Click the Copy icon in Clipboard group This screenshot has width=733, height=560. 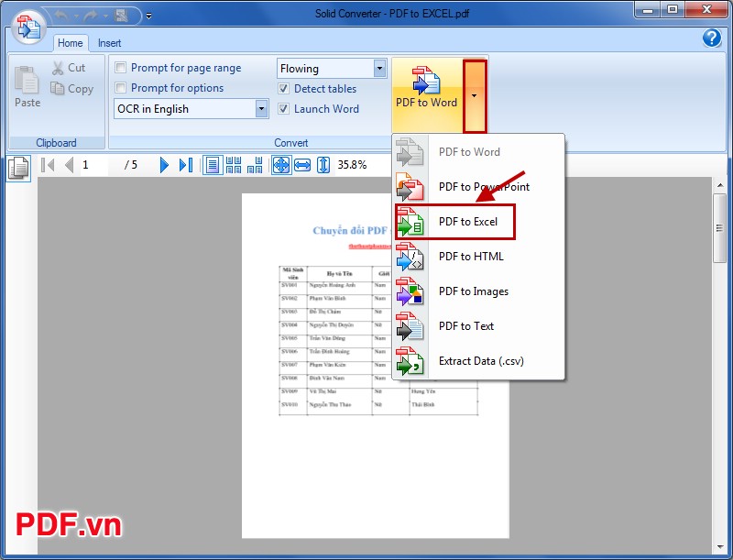(x=57, y=88)
